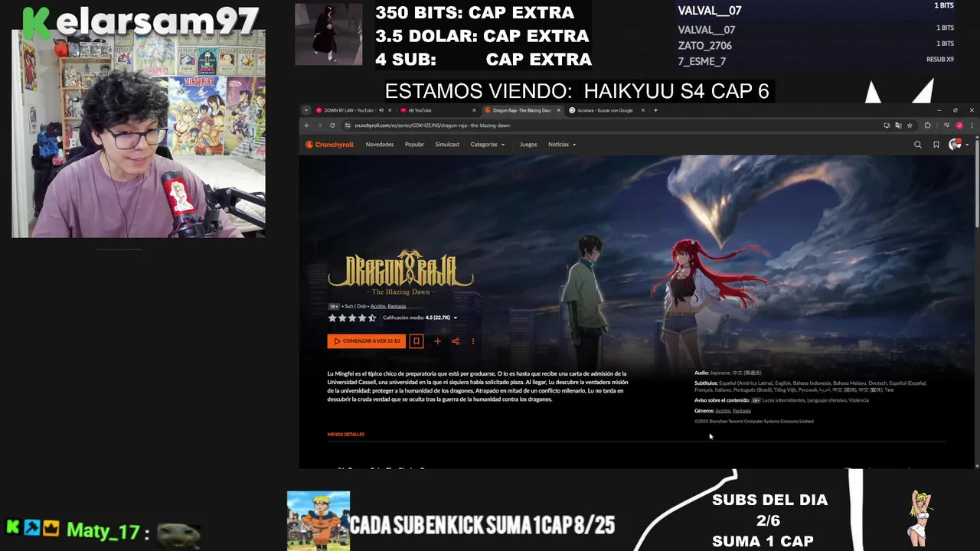980x551 pixels.
Task: Open the Chrome profile avatar
Action: coord(959,126)
